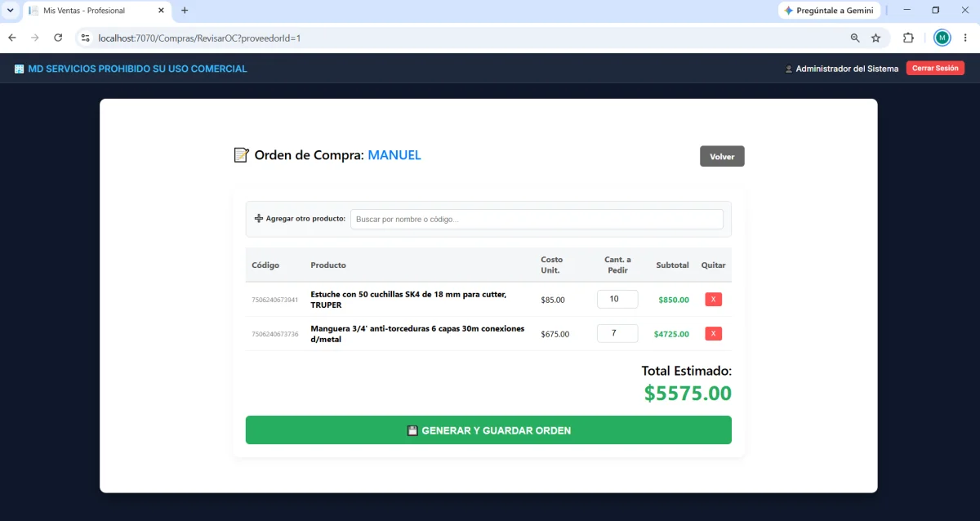Click the Volver button

722,156
